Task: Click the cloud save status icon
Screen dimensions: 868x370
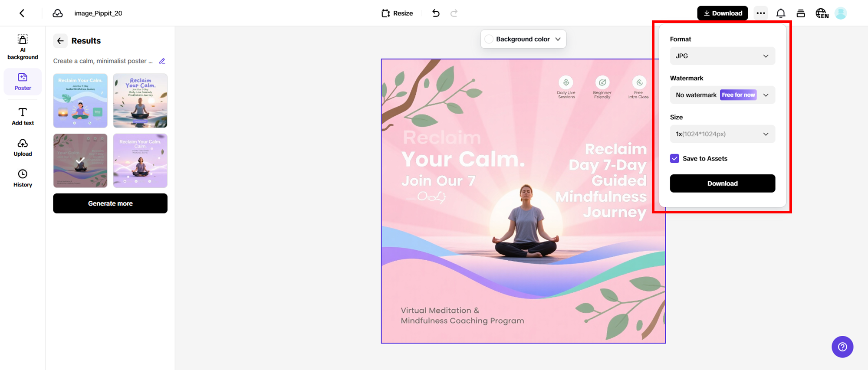Action: click(58, 13)
